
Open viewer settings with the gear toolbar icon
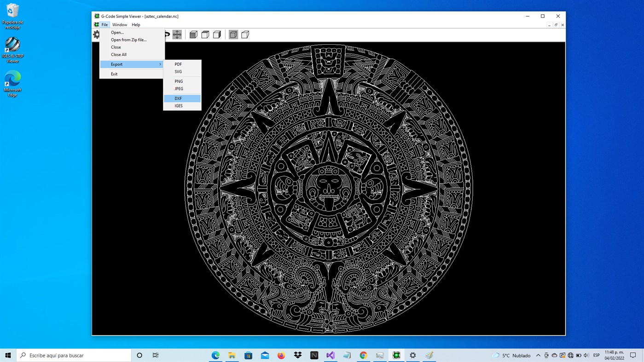(x=96, y=34)
